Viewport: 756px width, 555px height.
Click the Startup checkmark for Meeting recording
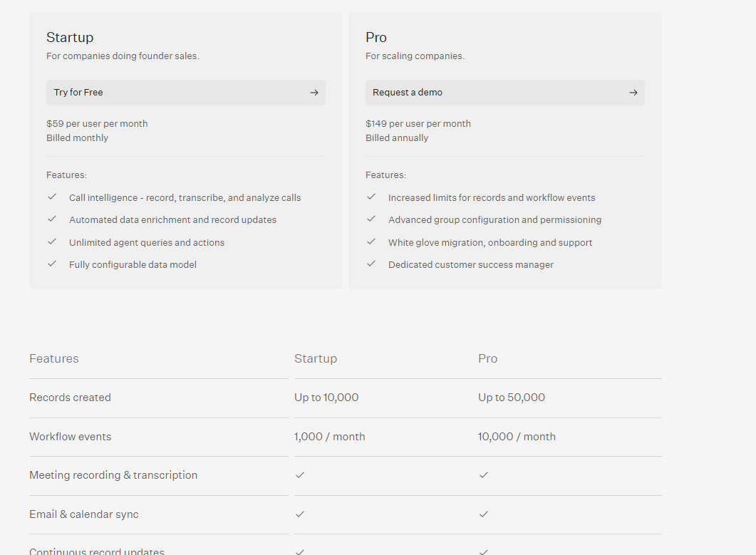[x=300, y=474]
